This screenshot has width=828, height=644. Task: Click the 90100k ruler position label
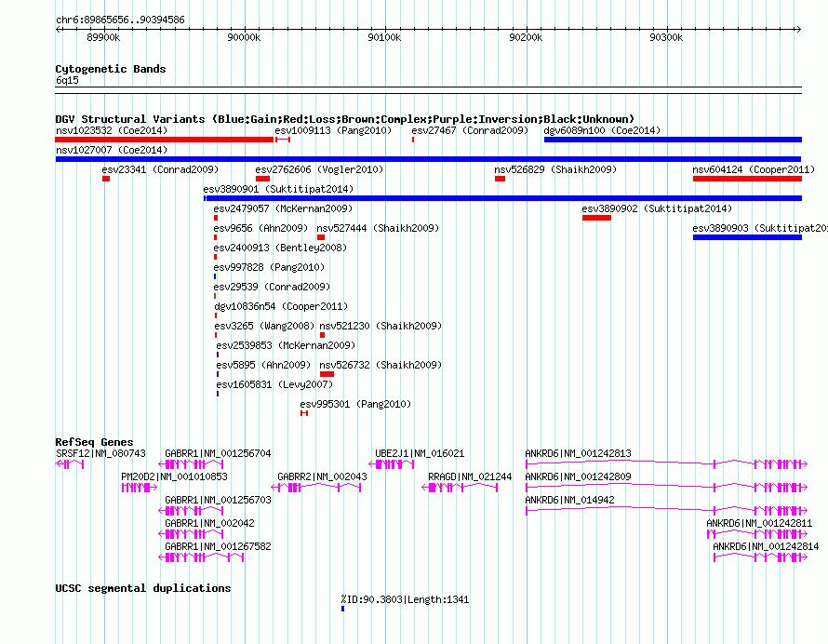point(384,37)
